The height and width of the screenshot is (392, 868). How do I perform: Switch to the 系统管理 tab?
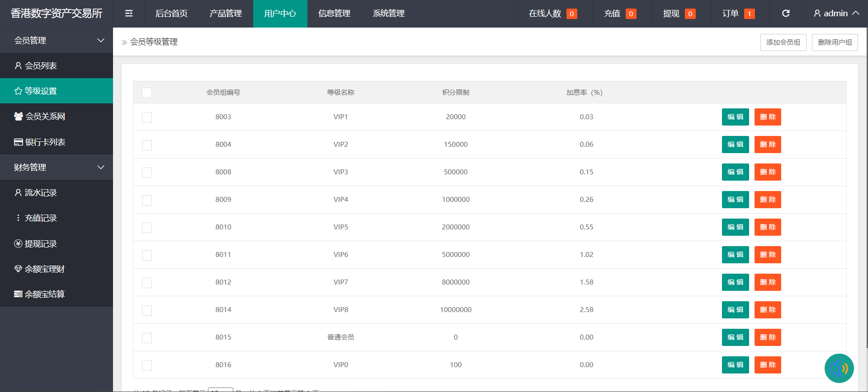(x=388, y=14)
